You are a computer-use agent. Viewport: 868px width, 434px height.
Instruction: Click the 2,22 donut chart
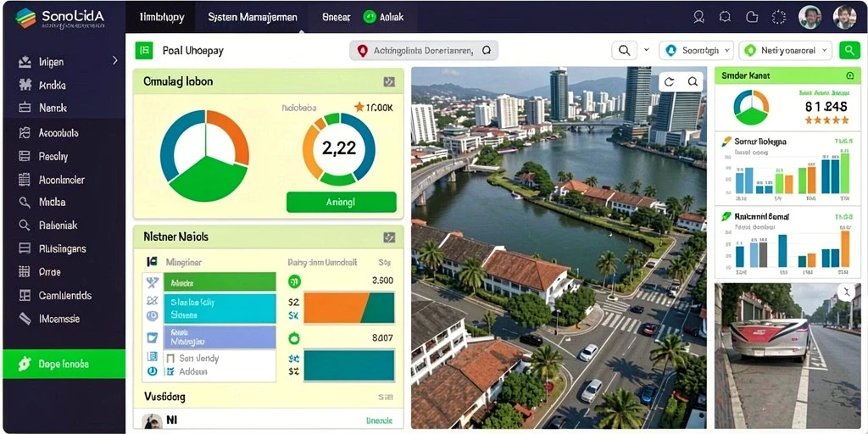point(338,149)
